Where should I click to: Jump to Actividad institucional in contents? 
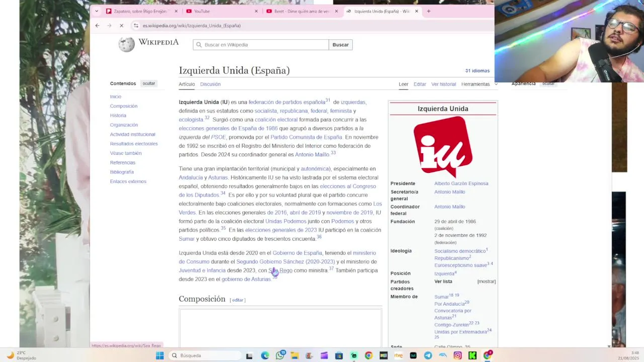click(x=133, y=134)
